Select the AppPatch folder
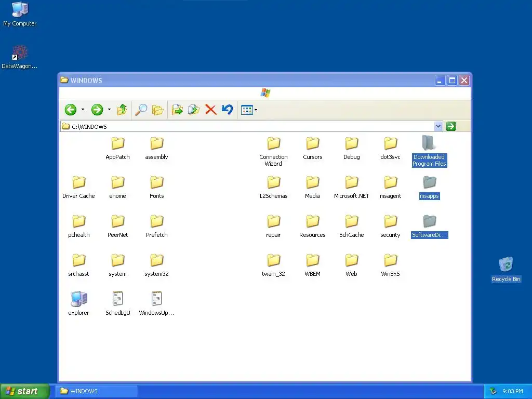The width and height of the screenshot is (532, 399). 118,148
